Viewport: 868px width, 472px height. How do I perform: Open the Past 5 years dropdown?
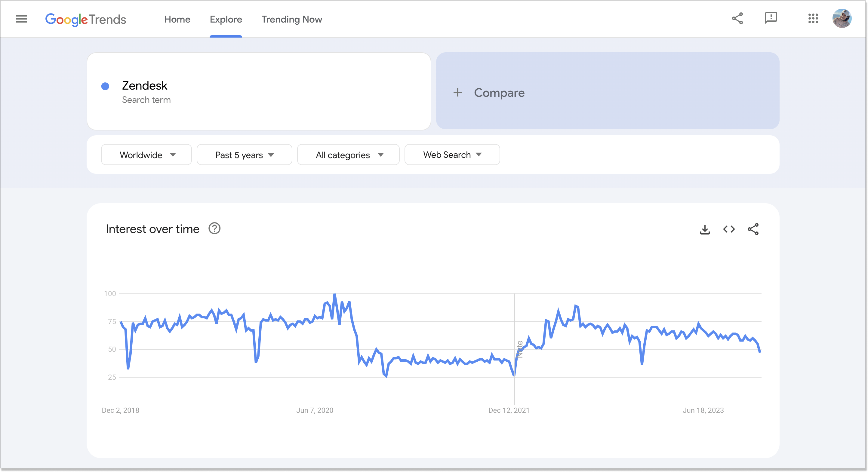coord(244,155)
